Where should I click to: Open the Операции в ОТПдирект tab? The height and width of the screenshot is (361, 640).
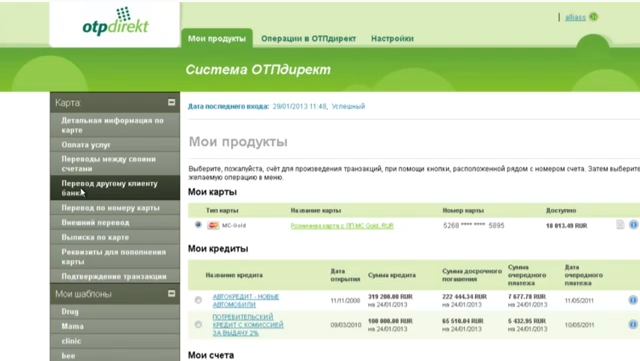pos(309,38)
